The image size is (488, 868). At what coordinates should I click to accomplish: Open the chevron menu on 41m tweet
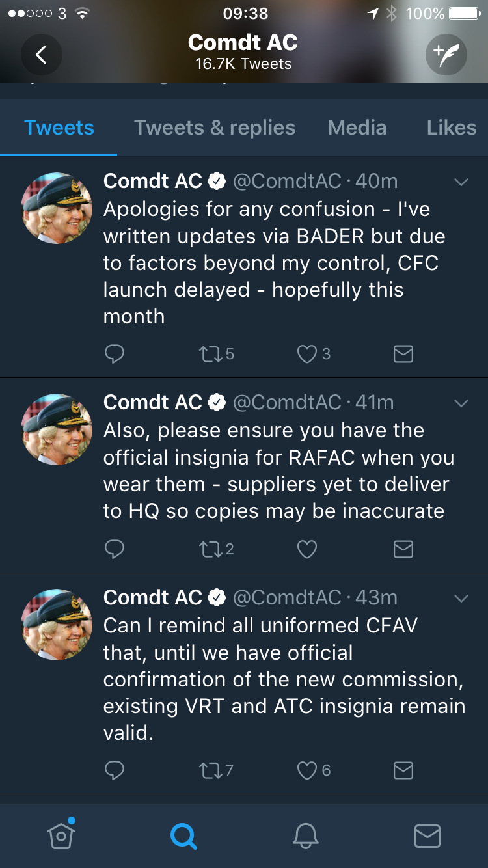(461, 403)
